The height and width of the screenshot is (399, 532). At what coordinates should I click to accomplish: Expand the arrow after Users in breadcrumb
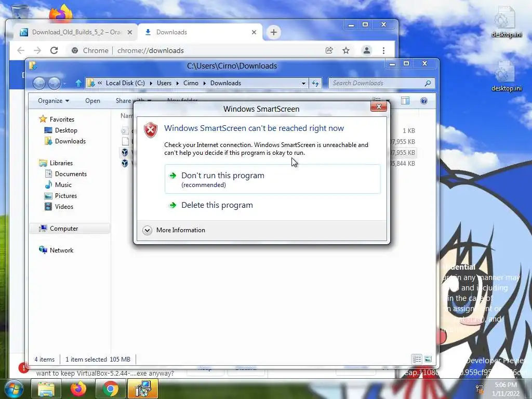tap(178, 83)
